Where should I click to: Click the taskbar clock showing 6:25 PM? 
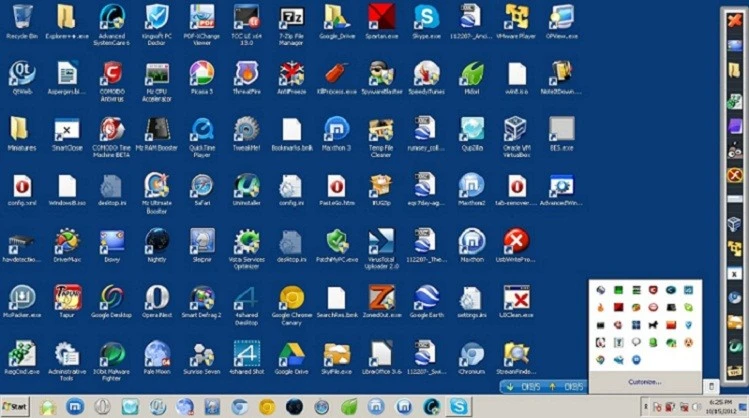coord(721,407)
